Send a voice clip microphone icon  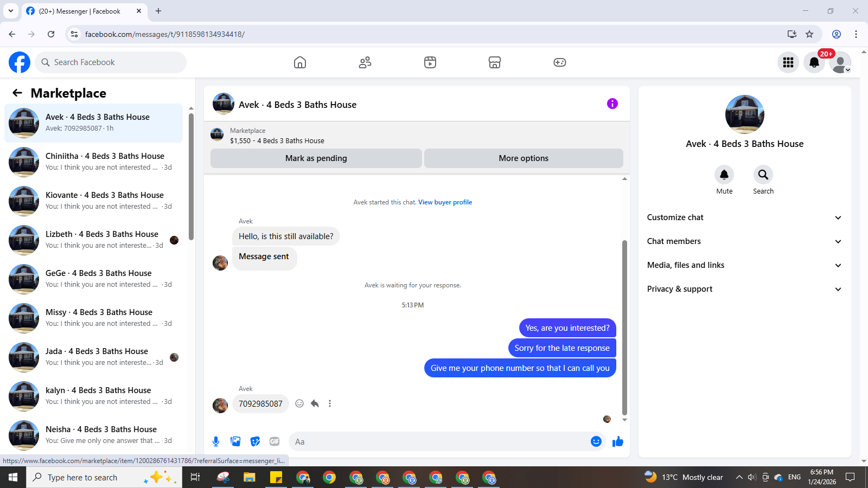coord(216,441)
